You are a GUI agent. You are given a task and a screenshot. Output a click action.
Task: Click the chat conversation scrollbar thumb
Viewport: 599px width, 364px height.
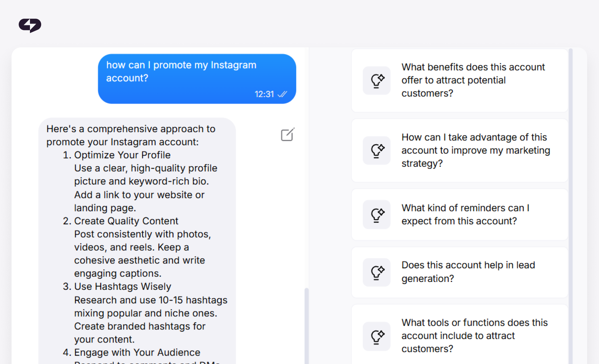coord(307,326)
